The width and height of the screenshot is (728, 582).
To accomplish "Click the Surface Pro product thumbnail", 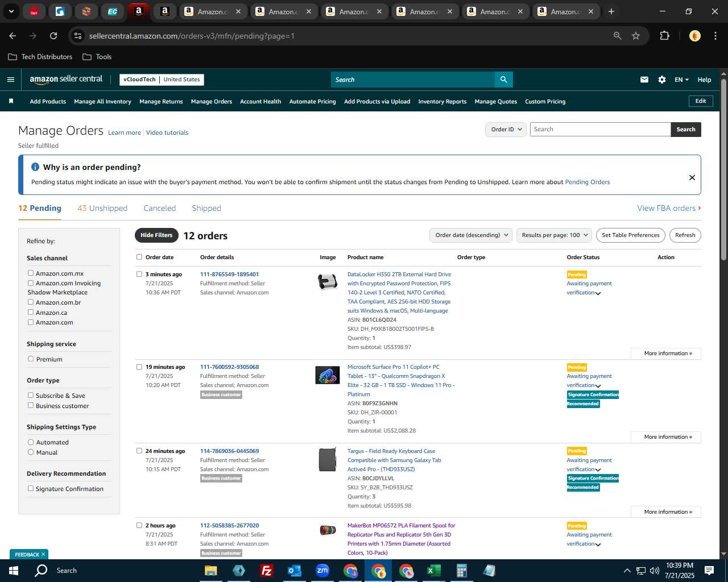I will click(x=328, y=375).
